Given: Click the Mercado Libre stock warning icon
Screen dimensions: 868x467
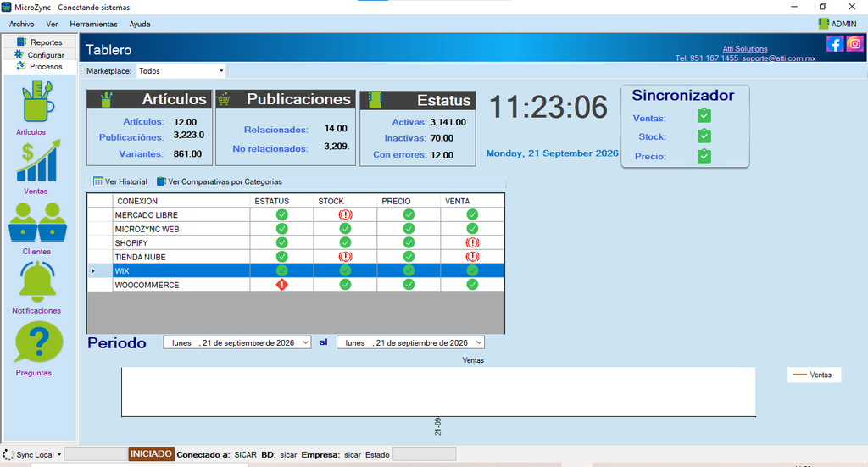Looking at the screenshot, I should coord(346,214).
